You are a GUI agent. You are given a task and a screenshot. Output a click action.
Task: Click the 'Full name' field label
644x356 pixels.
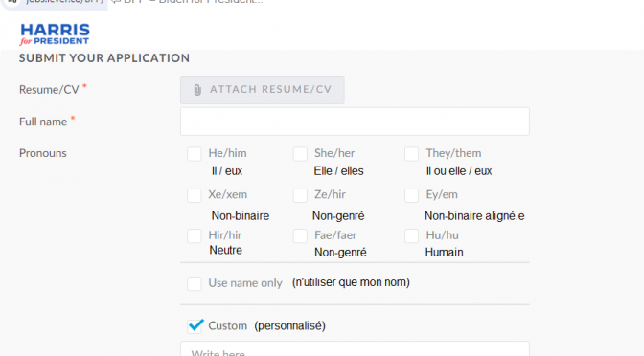[43, 122]
